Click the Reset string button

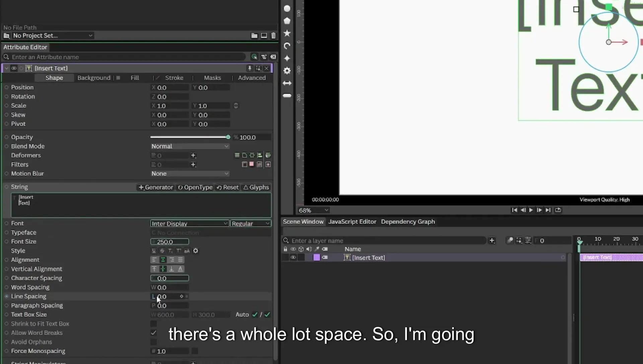click(x=227, y=187)
